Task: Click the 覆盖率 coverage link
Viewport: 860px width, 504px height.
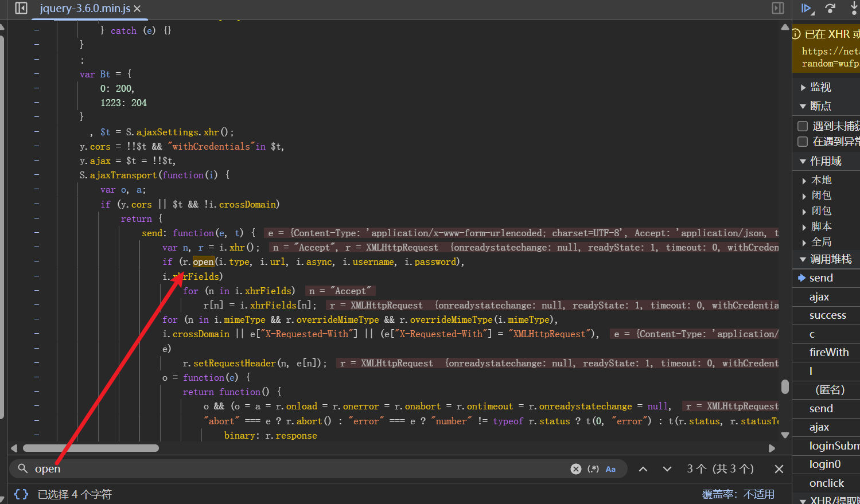Action: (737, 494)
